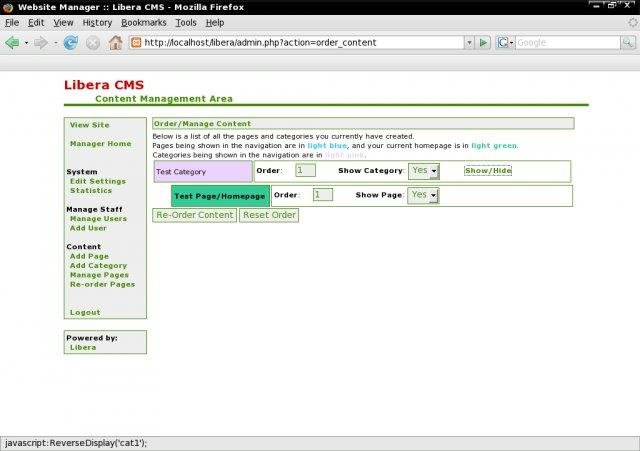Click the 'light blue' legend text
Viewport: 640px width, 451px height.
tap(327, 146)
